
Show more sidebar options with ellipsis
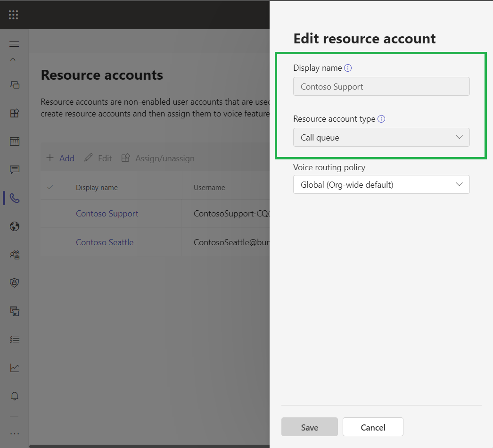pos(15,433)
